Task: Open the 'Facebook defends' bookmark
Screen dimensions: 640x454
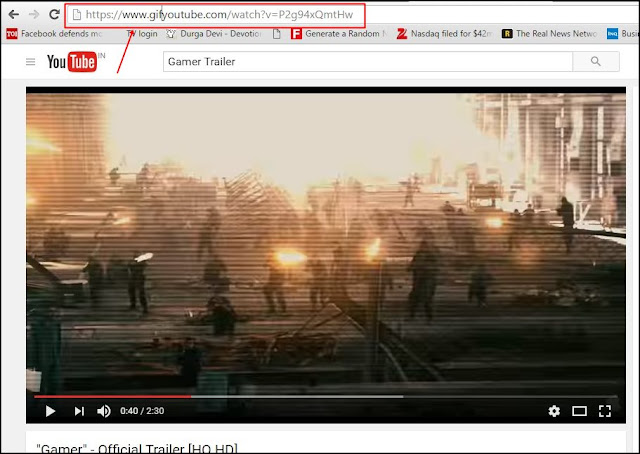Action: tap(54, 34)
